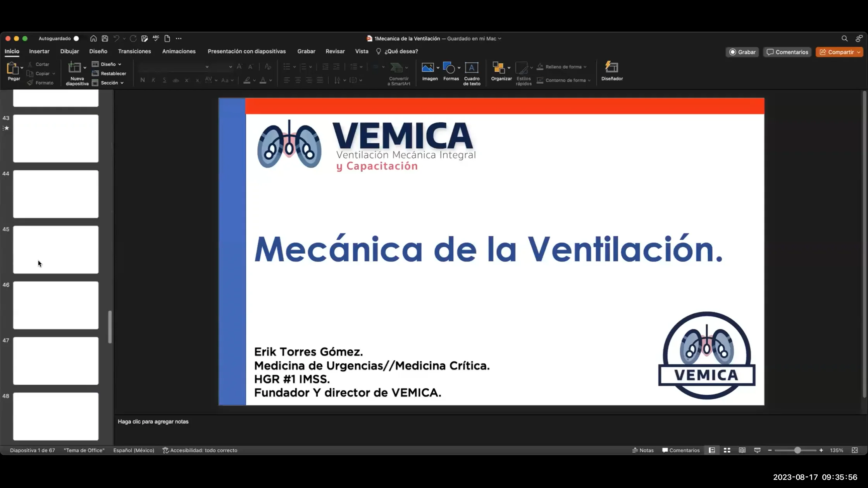The width and height of the screenshot is (868, 488).
Task: Open the spelling check ABC icon
Action: (156, 38)
